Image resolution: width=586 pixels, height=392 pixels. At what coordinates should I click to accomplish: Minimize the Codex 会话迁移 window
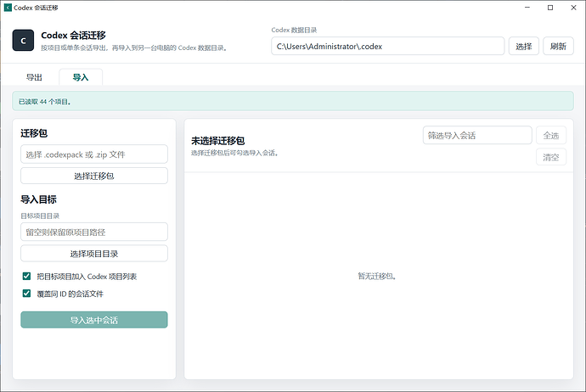coord(527,8)
